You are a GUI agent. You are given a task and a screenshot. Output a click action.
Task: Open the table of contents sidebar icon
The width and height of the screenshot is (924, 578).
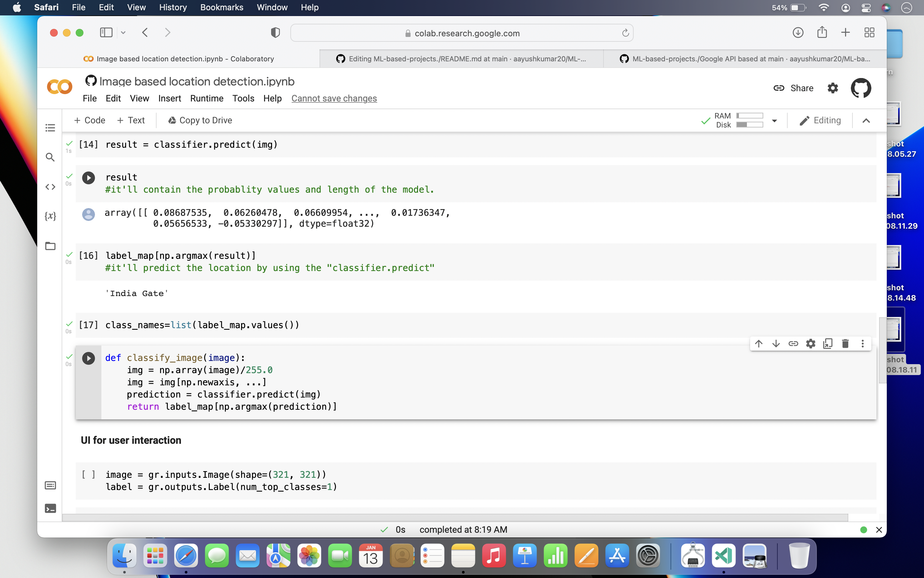point(50,128)
